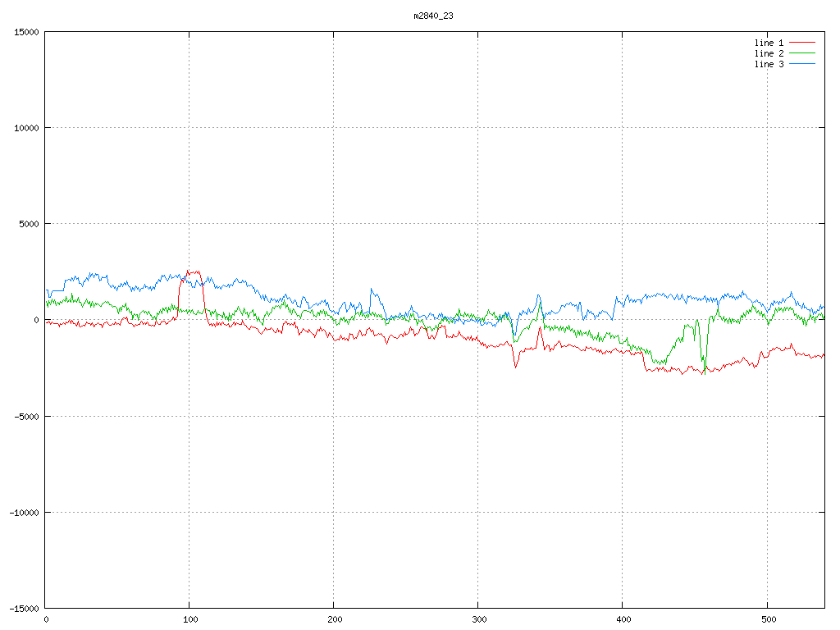Click the blue line 3 legend sample
This screenshot has height=630, width=840.
pyautogui.click(x=802, y=64)
